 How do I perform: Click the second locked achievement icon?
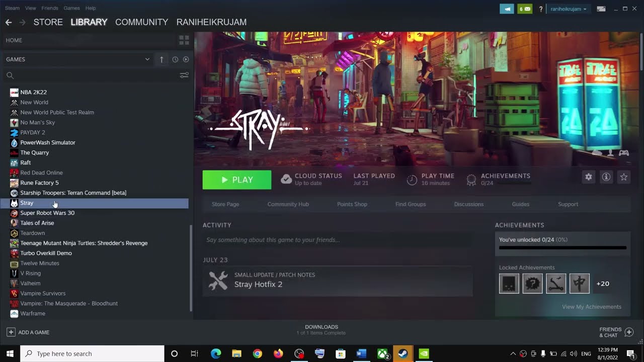[x=532, y=284]
